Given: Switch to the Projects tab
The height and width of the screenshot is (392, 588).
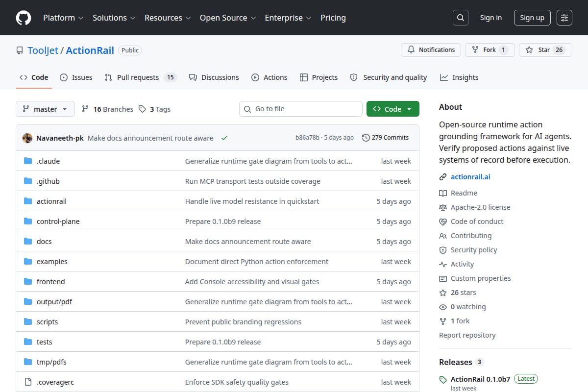Looking at the screenshot, I should (x=318, y=77).
